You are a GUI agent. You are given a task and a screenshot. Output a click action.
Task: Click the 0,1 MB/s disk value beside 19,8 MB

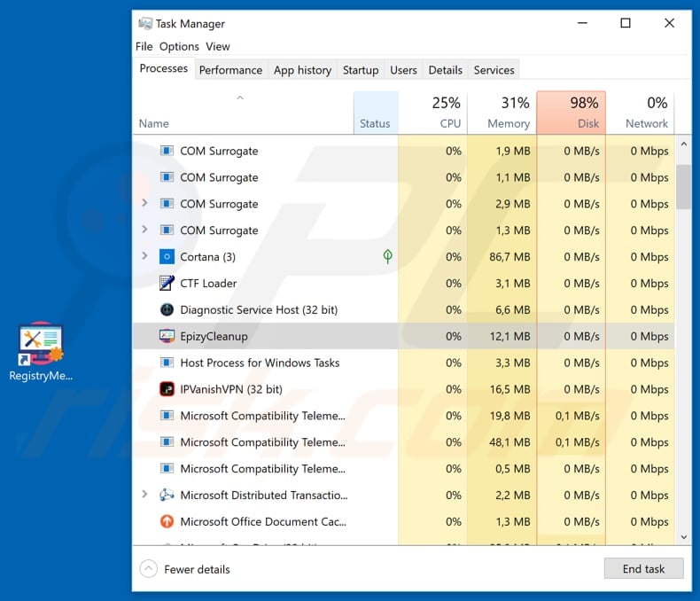pos(577,416)
